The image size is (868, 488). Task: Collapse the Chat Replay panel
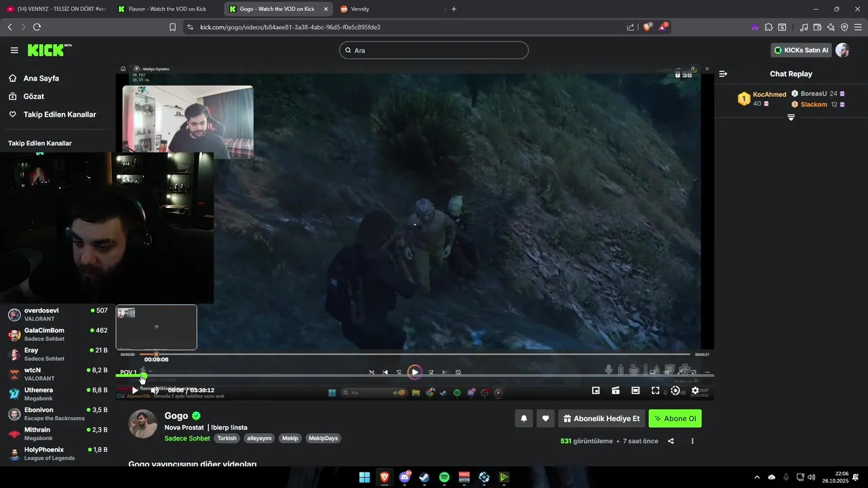pos(723,74)
